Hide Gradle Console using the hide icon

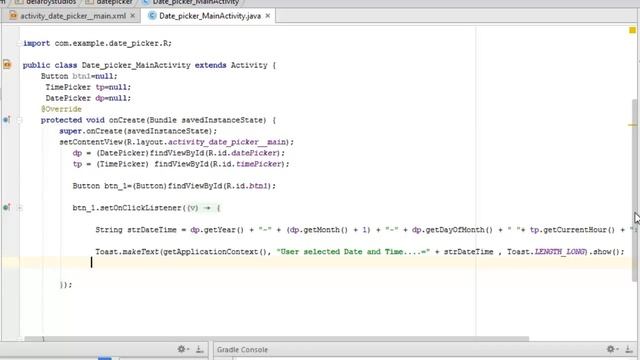tap(629, 349)
